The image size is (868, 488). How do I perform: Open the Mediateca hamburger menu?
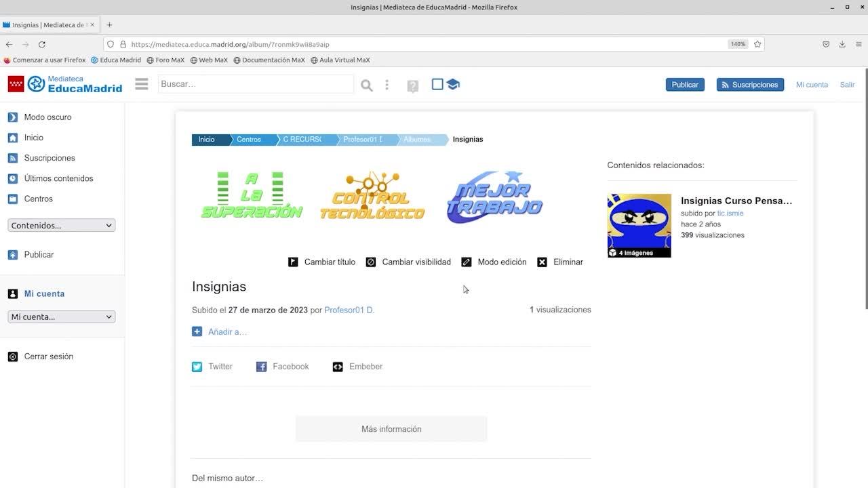click(x=141, y=84)
